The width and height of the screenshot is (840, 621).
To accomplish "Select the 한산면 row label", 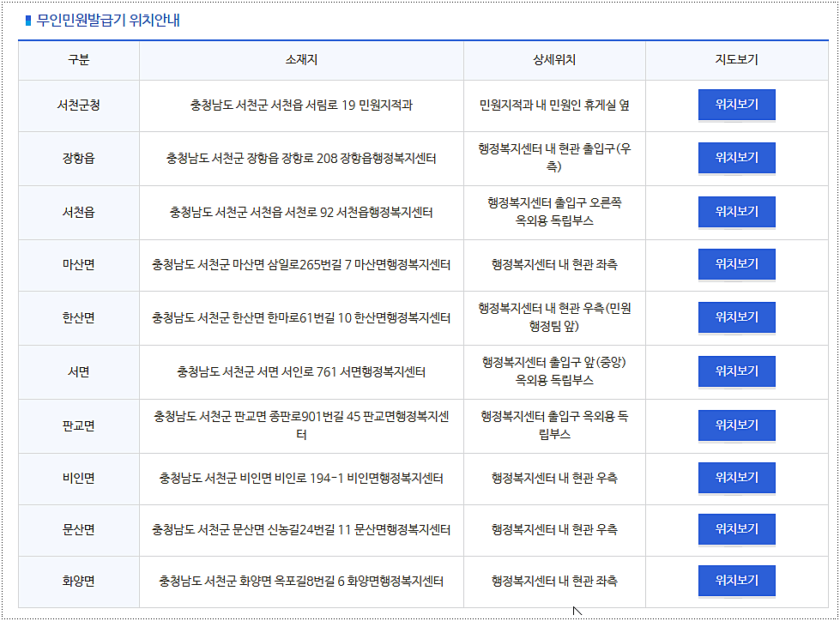I will (79, 318).
